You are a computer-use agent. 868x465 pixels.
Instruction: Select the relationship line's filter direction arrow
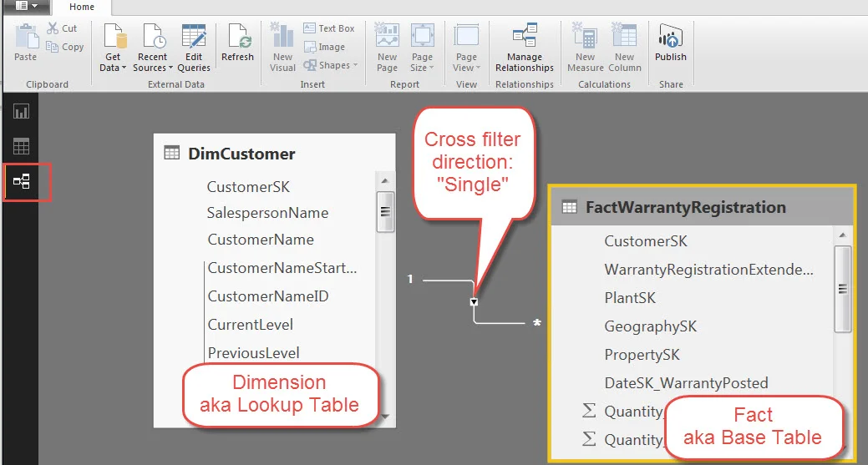pos(474,302)
